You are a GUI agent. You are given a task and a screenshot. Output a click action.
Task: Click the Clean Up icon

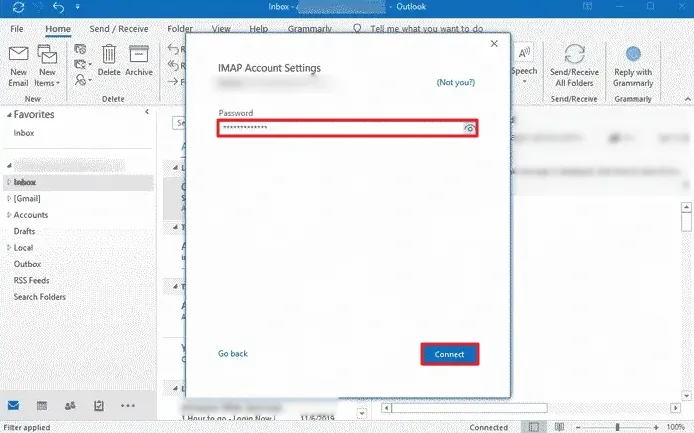81,65
